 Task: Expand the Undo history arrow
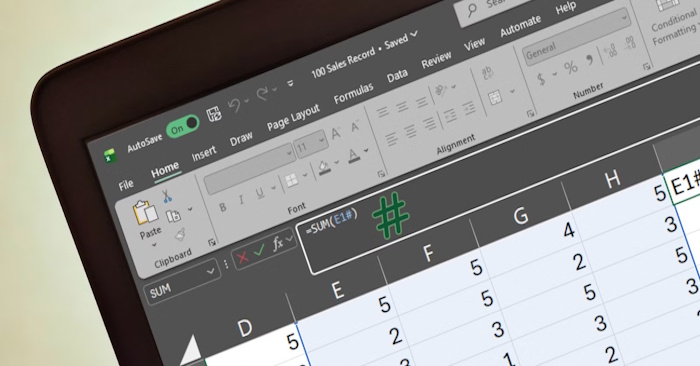[247, 101]
